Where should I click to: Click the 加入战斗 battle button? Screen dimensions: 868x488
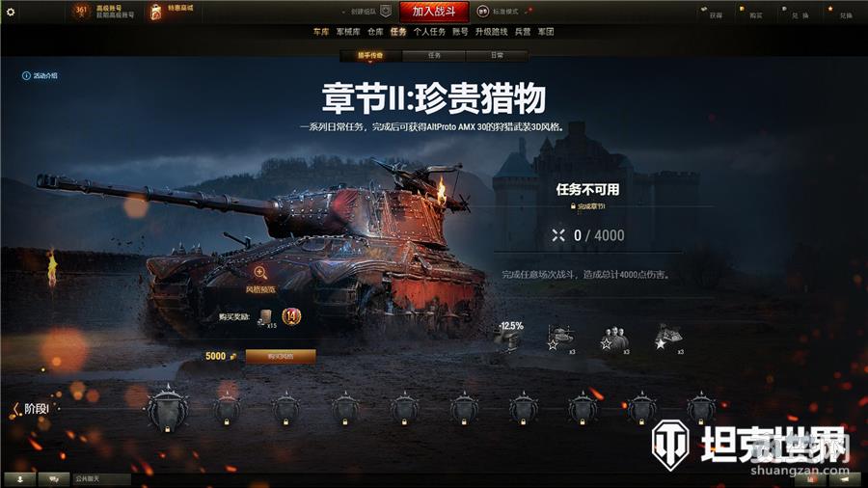tap(434, 11)
